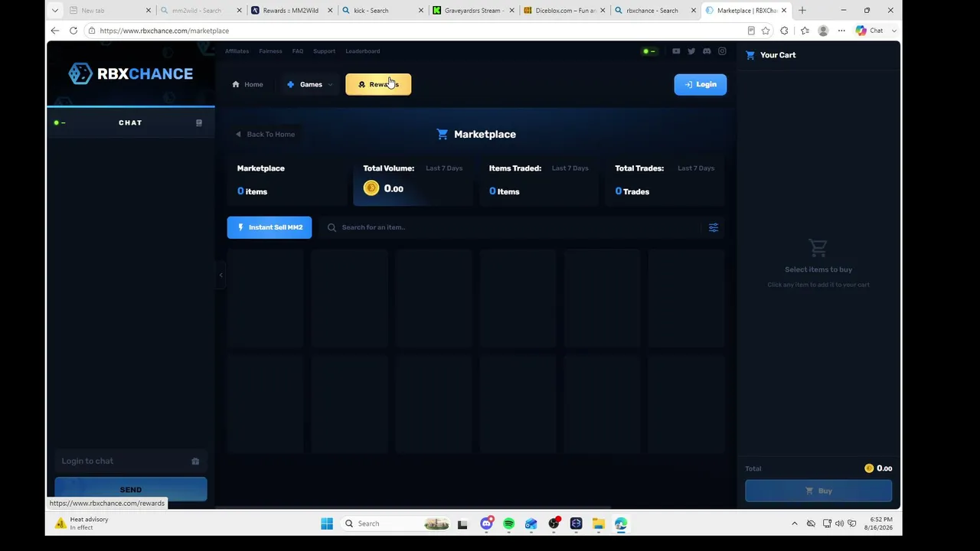This screenshot has width=980, height=551.
Task: Click the browser address bar
Action: (413, 31)
